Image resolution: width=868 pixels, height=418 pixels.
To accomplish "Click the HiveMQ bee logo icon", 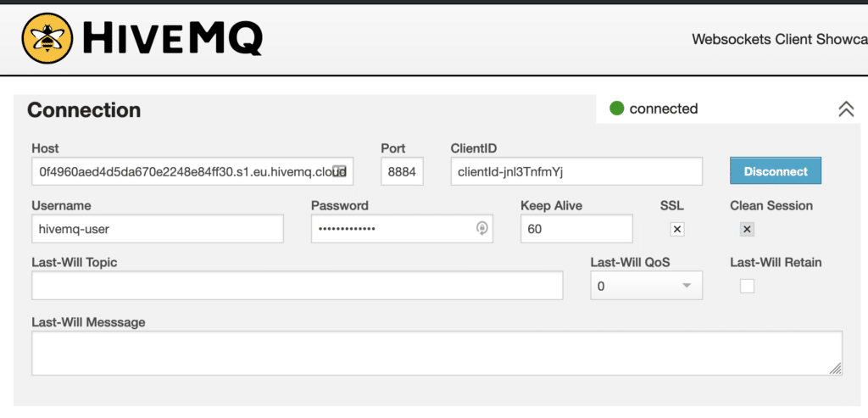I will click(47, 38).
